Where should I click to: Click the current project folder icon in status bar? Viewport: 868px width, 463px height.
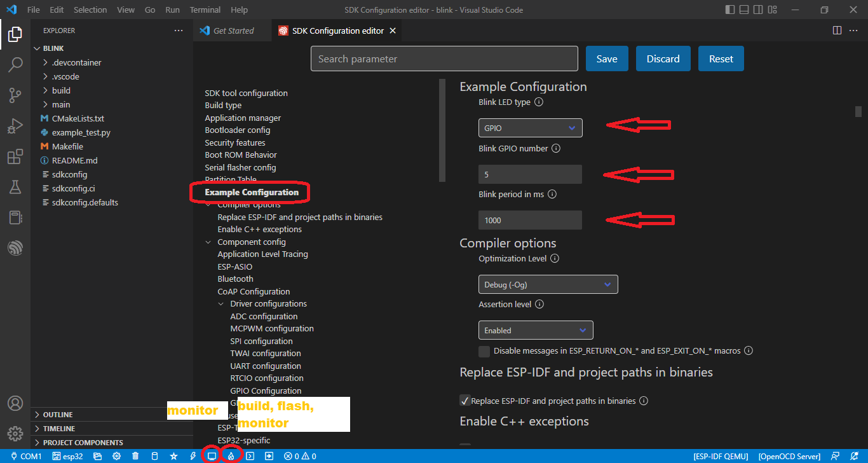point(98,457)
